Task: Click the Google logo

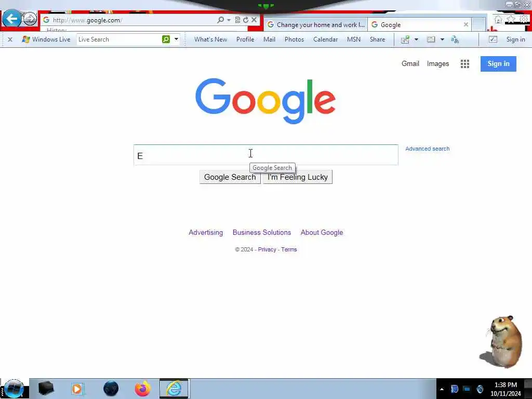Action: coord(265,101)
